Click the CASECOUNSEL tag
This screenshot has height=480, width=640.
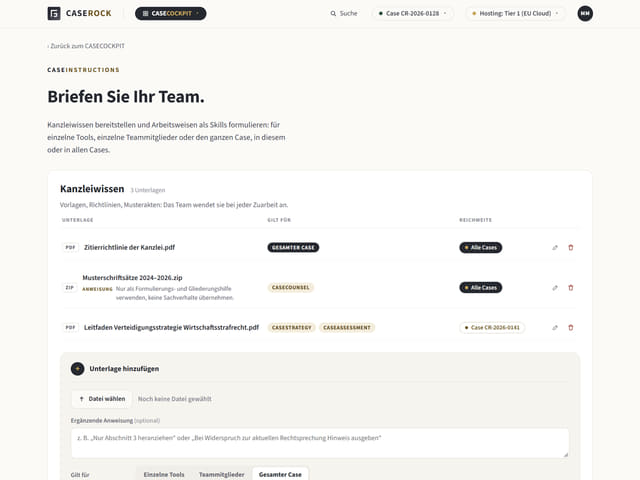pos(291,288)
